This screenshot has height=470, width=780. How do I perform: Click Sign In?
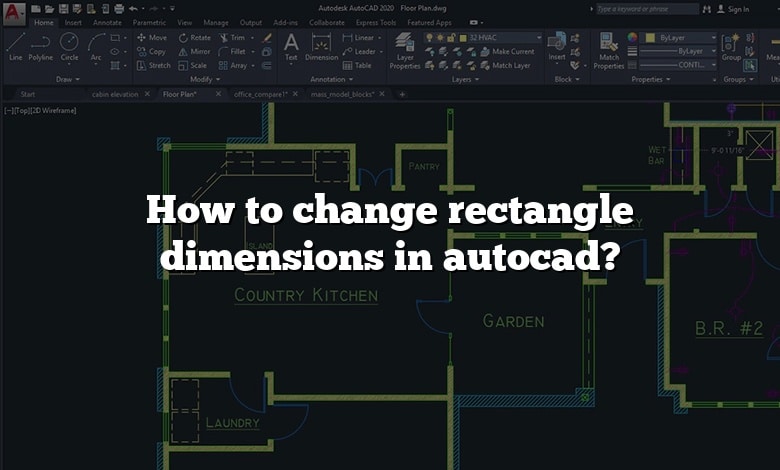click(737, 9)
